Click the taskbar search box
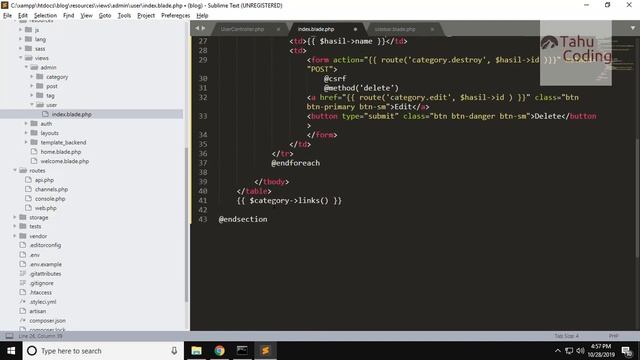The height and width of the screenshot is (360, 640). click(x=103, y=351)
